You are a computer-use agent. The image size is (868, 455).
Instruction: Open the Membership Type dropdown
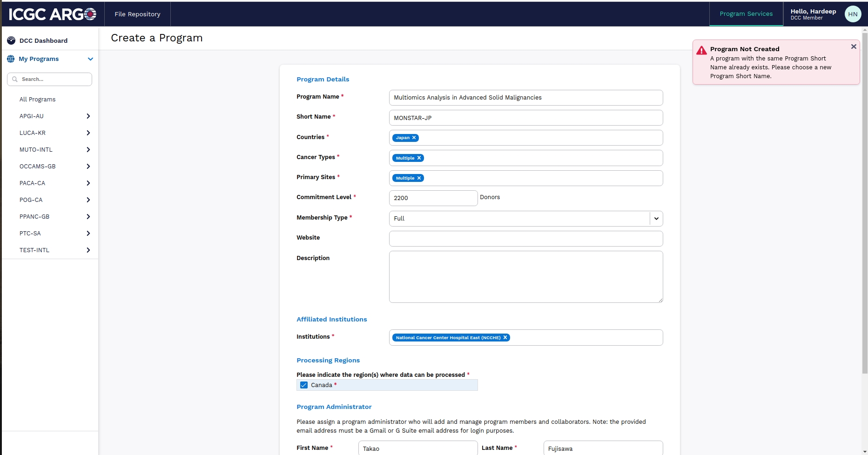point(656,218)
